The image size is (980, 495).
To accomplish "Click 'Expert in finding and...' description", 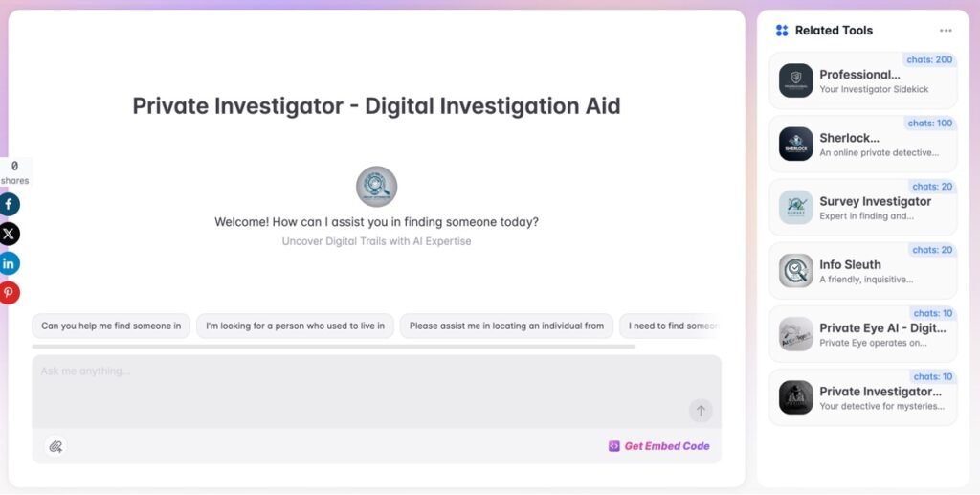I will point(867,216).
